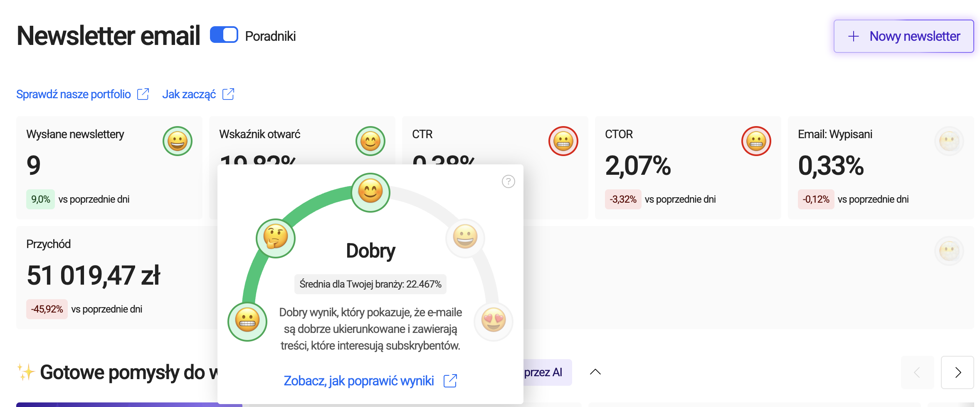This screenshot has width=980, height=407.
Task: Click the grimacing face icon on CTR card
Action: pyautogui.click(x=563, y=141)
